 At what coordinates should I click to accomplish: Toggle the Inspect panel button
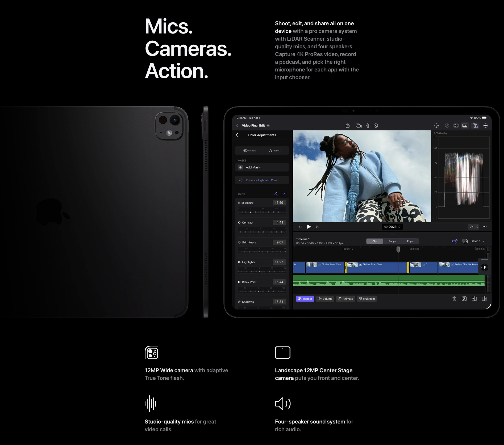click(305, 299)
